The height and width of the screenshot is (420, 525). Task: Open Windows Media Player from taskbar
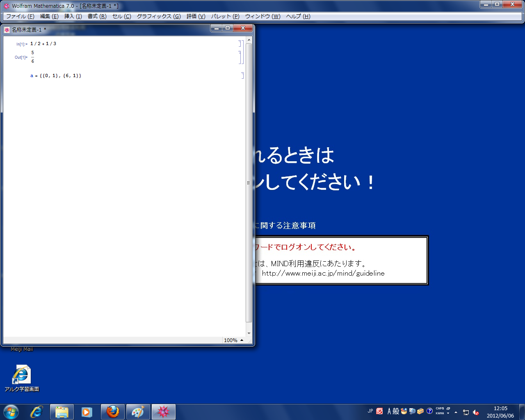(87, 412)
